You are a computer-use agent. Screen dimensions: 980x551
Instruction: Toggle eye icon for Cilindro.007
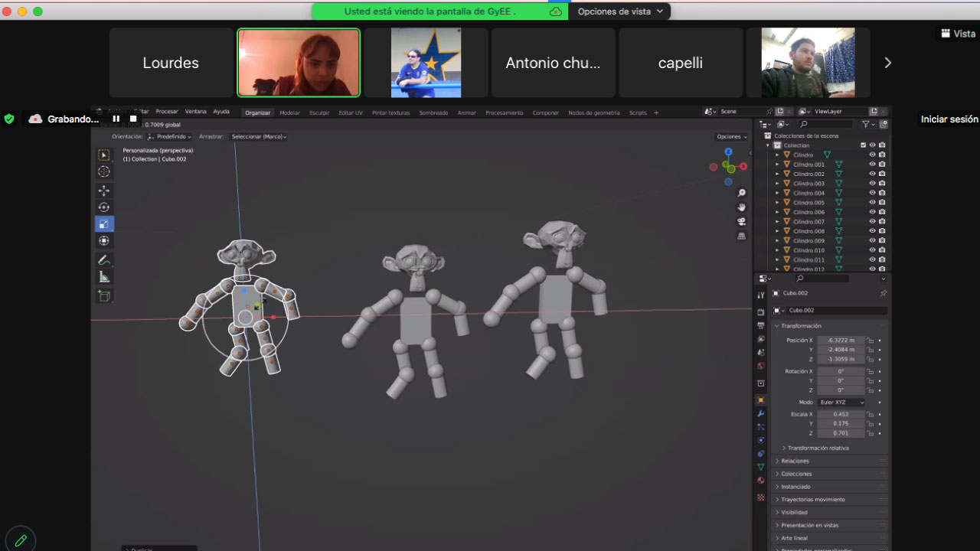[x=872, y=222]
